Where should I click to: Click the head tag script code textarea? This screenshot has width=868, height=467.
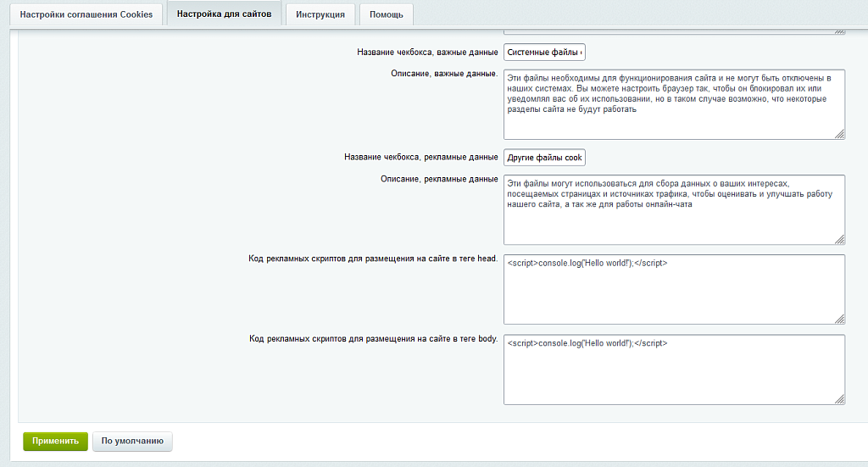click(x=674, y=288)
